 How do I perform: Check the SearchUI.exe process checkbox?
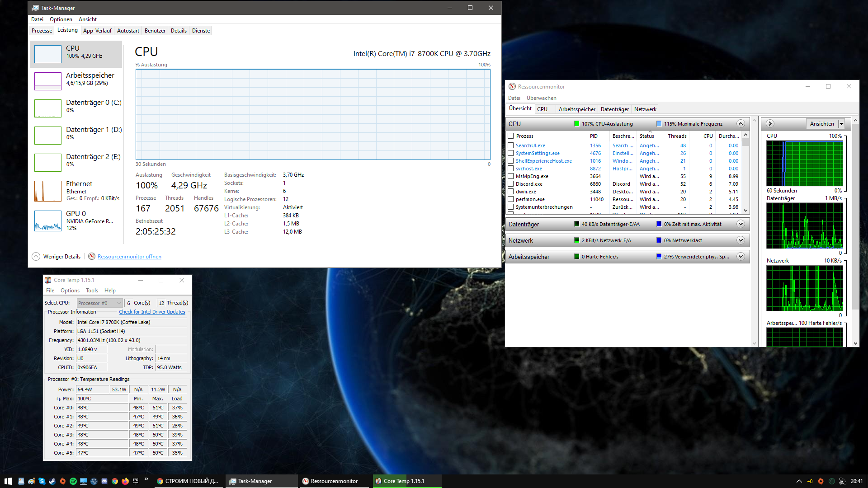[510, 145]
